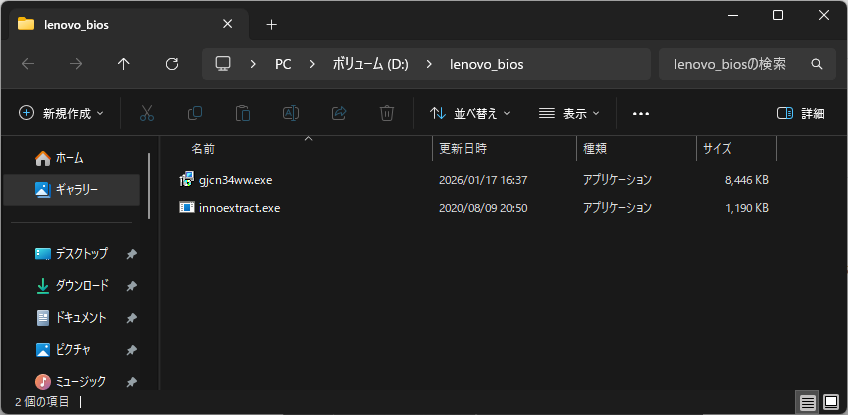
Task: Click the Rename icon in toolbar
Action: [x=290, y=113]
